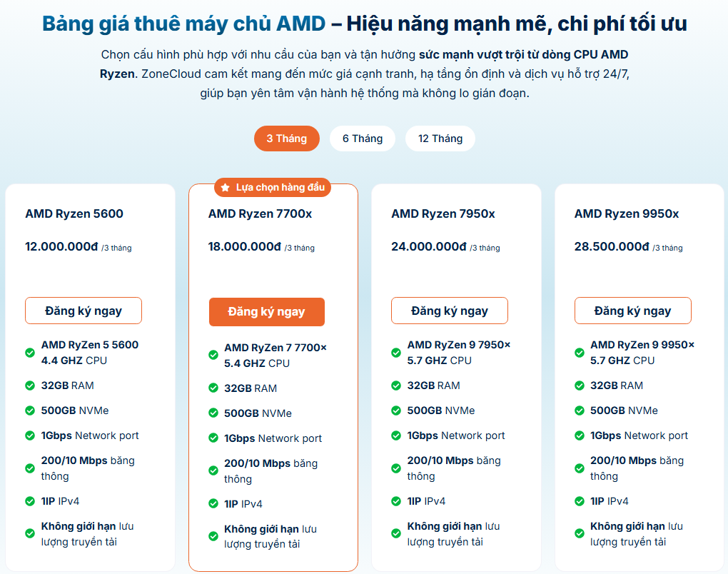Click the checkmark beside '1Gbps Network port' on Ryzen 7950x
Screen dimensions: 728x574
396,435
